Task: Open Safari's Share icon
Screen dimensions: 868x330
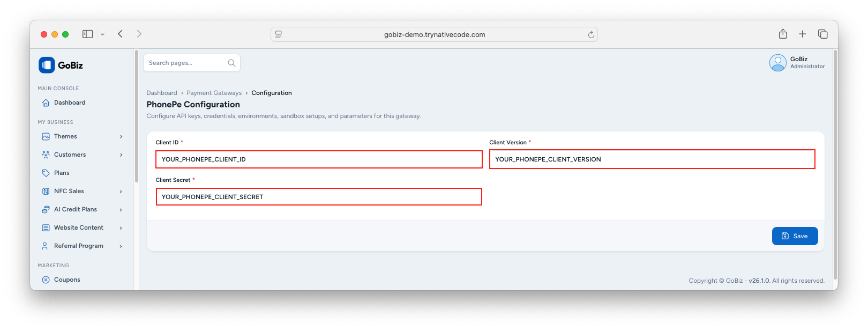Action: [x=783, y=34]
